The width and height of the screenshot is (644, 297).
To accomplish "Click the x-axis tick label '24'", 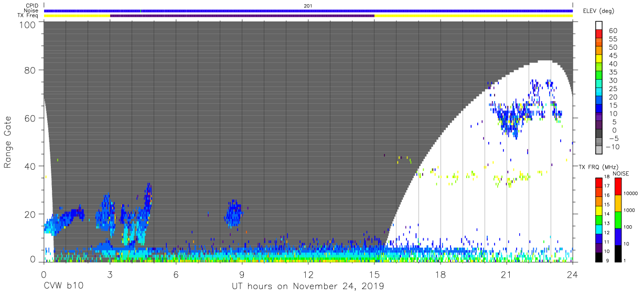I will (572, 274).
